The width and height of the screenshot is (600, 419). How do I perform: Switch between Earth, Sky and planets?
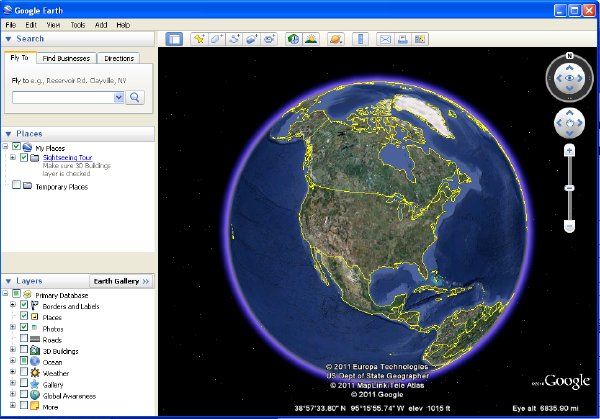pos(336,39)
